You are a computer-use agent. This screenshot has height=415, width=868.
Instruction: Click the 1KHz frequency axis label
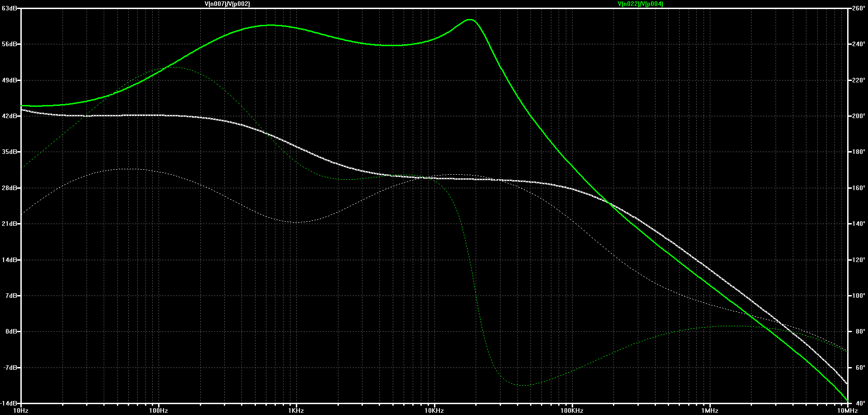[x=296, y=410]
